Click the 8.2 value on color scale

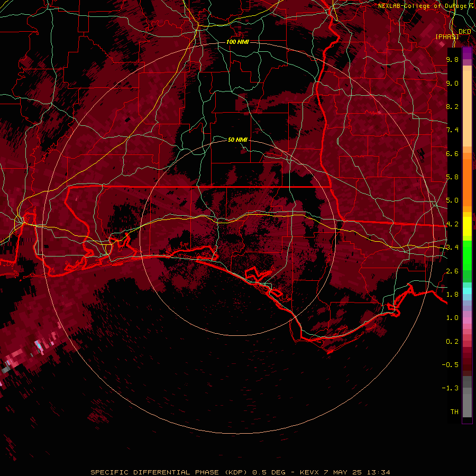click(x=452, y=106)
